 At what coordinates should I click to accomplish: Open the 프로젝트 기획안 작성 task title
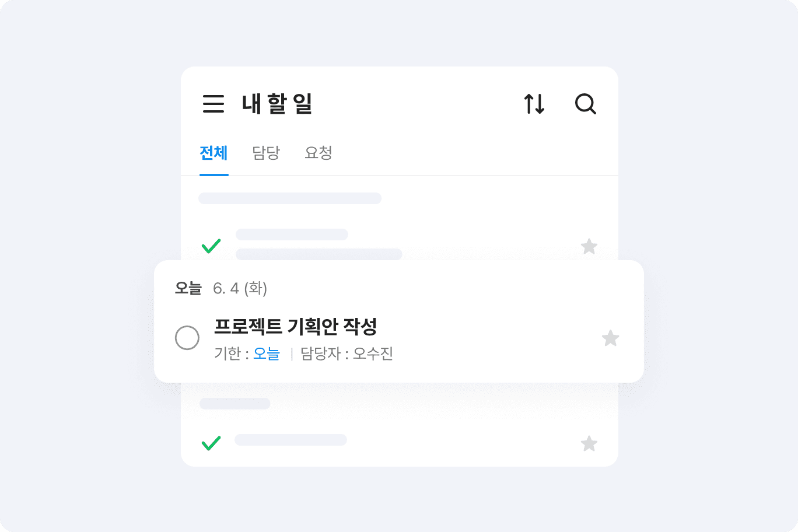tap(295, 326)
